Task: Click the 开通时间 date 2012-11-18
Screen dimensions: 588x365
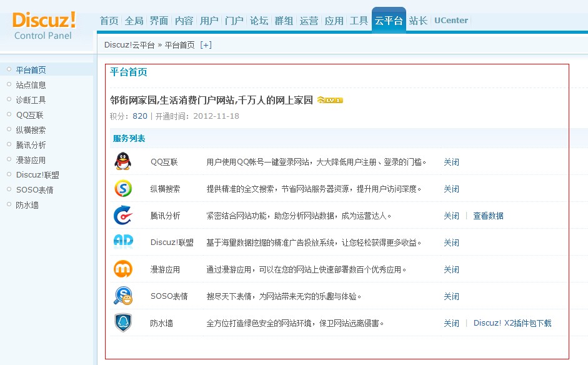Action: pos(216,116)
